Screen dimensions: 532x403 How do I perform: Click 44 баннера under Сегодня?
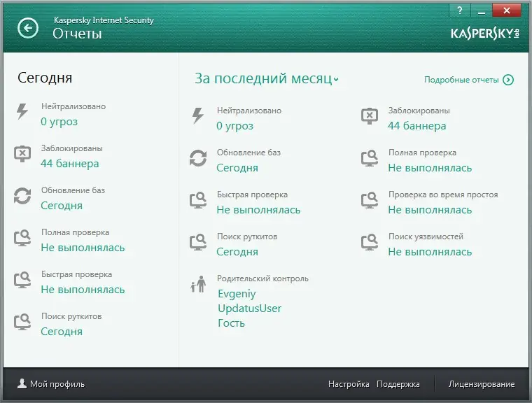click(70, 164)
